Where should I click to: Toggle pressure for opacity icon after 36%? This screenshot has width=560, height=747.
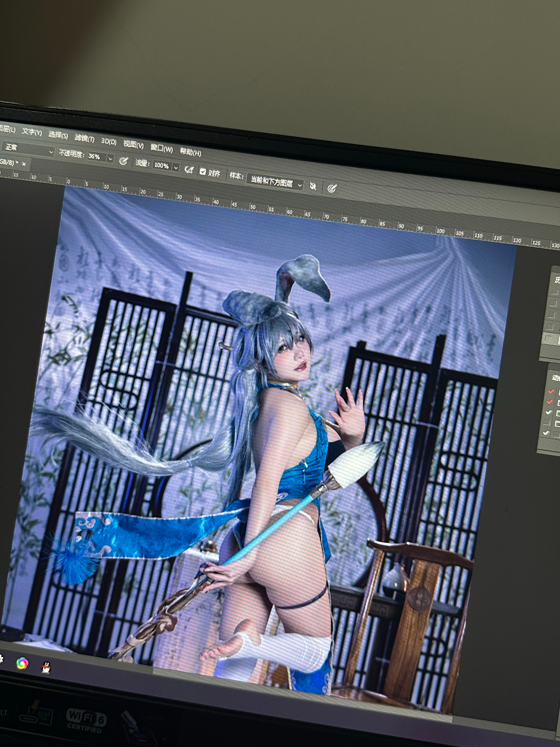(x=124, y=161)
